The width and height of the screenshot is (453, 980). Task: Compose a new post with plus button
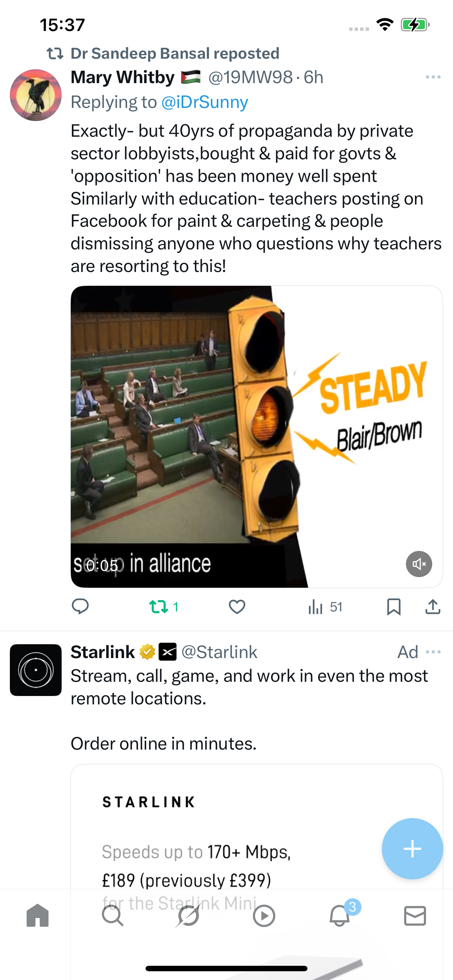[x=412, y=848]
